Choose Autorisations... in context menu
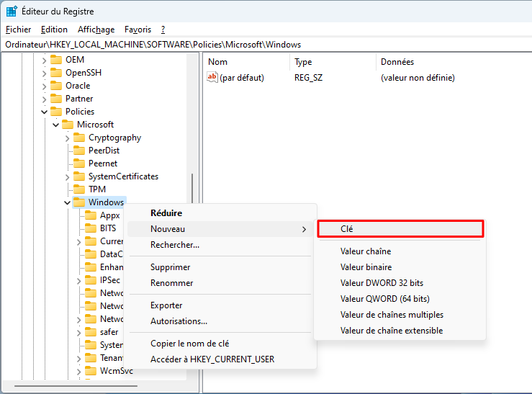The width and height of the screenshot is (532, 394). 220,321
